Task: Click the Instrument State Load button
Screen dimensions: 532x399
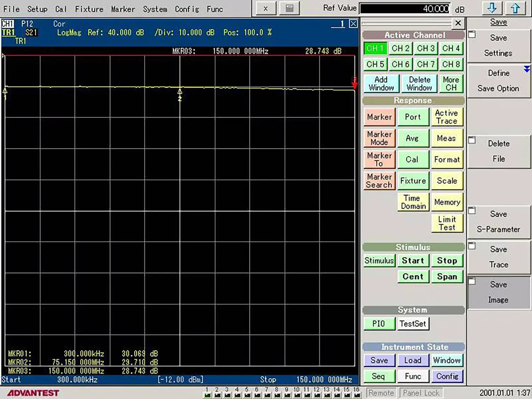Action: [x=413, y=360]
